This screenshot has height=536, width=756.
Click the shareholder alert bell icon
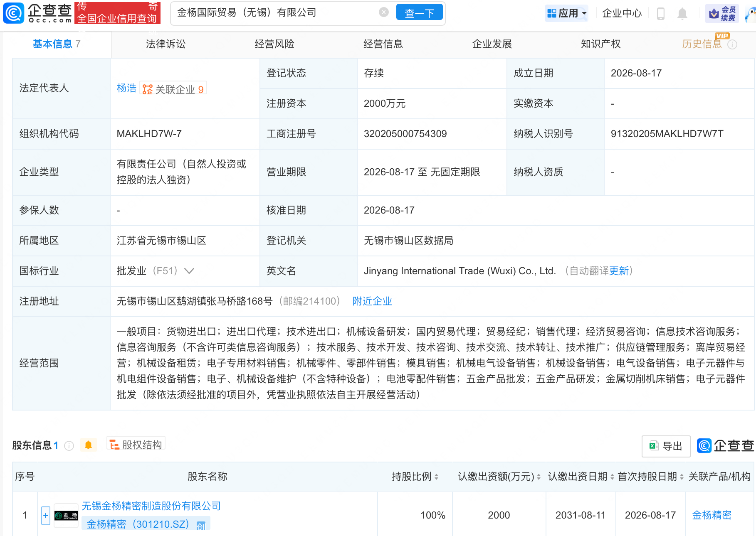88,445
